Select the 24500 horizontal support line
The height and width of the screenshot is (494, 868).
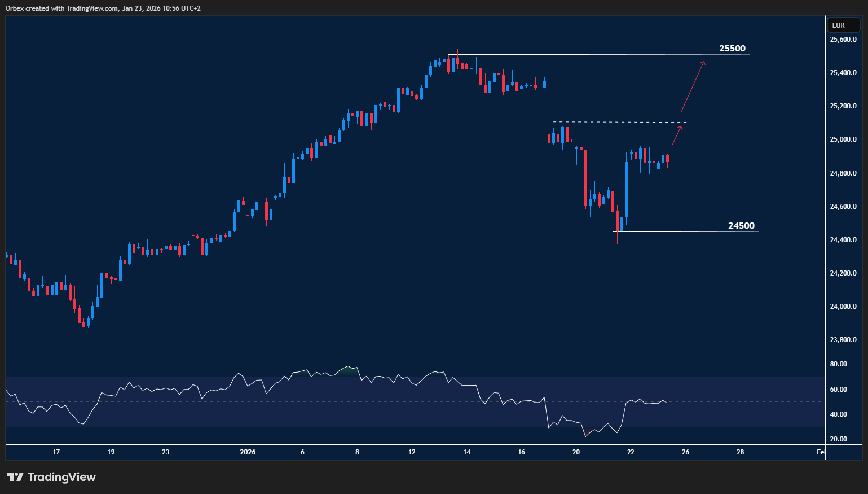(677, 231)
